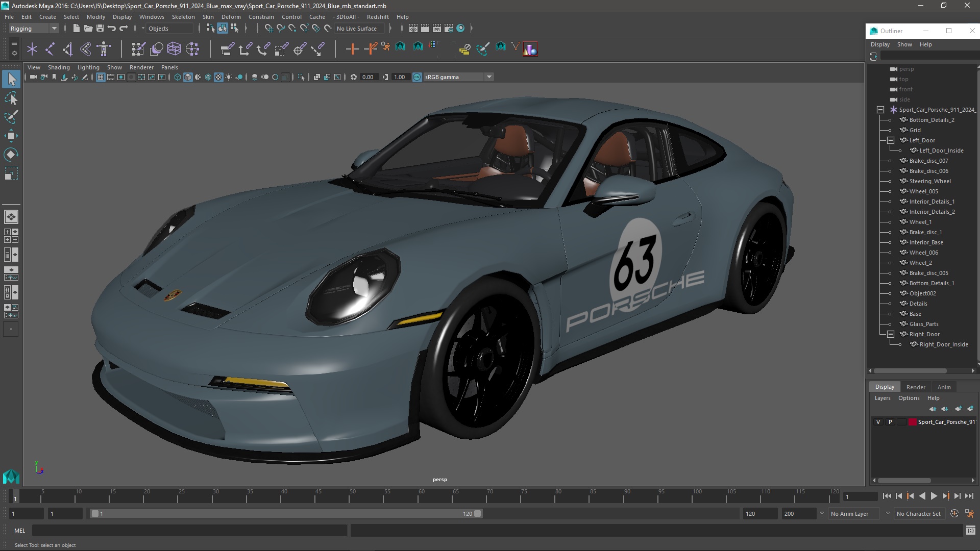Toggle layer playback P box
This screenshot has height=551, width=980.
pyautogui.click(x=890, y=422)
